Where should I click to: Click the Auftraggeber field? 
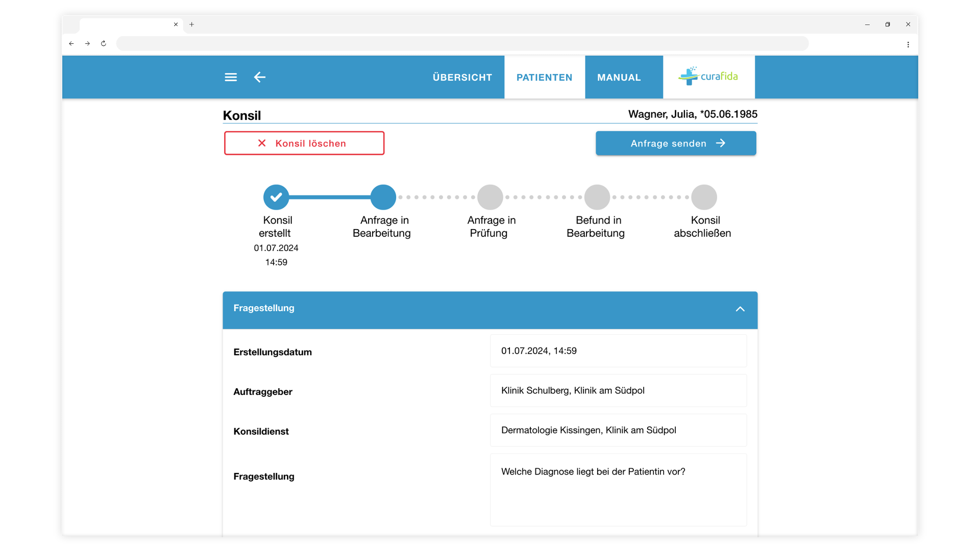(x=618, y=391)
